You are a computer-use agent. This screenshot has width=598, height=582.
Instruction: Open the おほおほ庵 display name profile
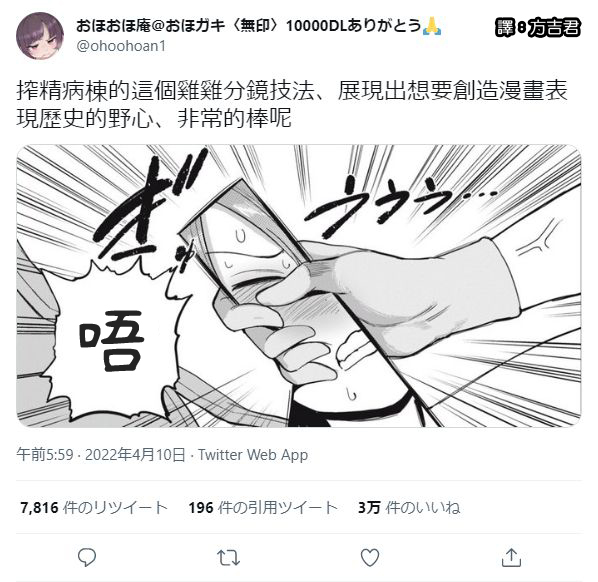[x=249, y=26]
